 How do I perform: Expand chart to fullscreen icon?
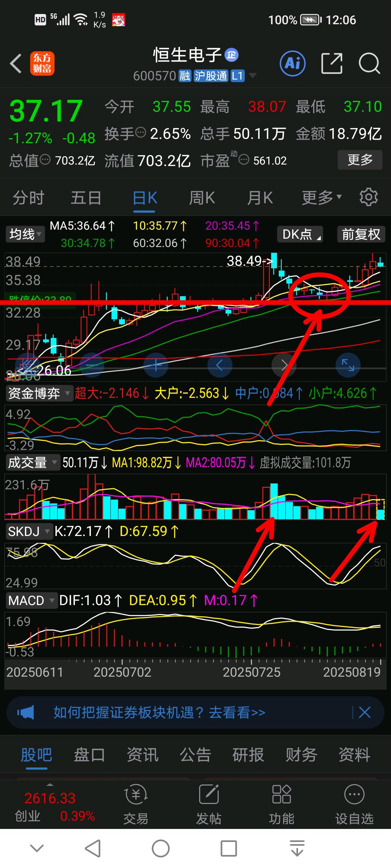[x=348, y=365]
